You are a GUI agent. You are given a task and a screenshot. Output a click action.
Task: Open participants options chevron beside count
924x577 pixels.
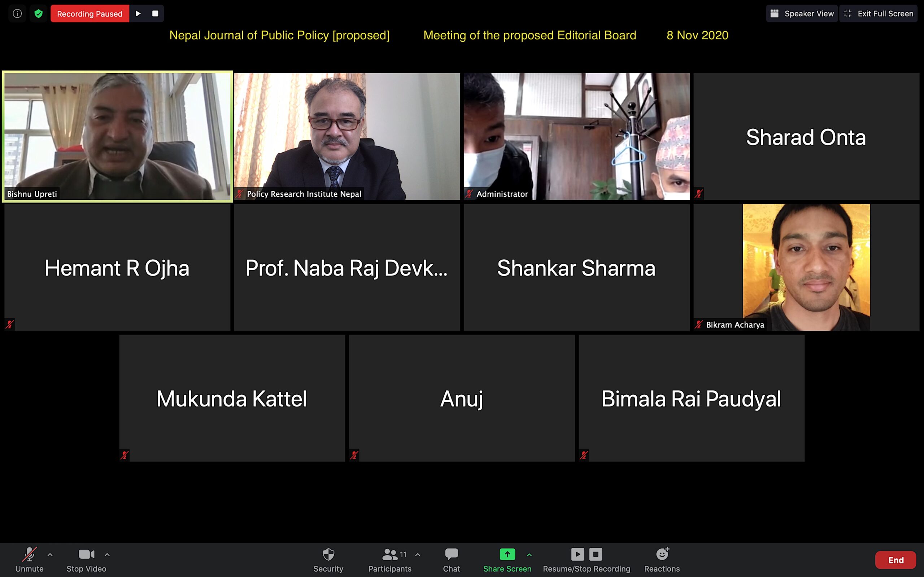[x=418, y=555]
